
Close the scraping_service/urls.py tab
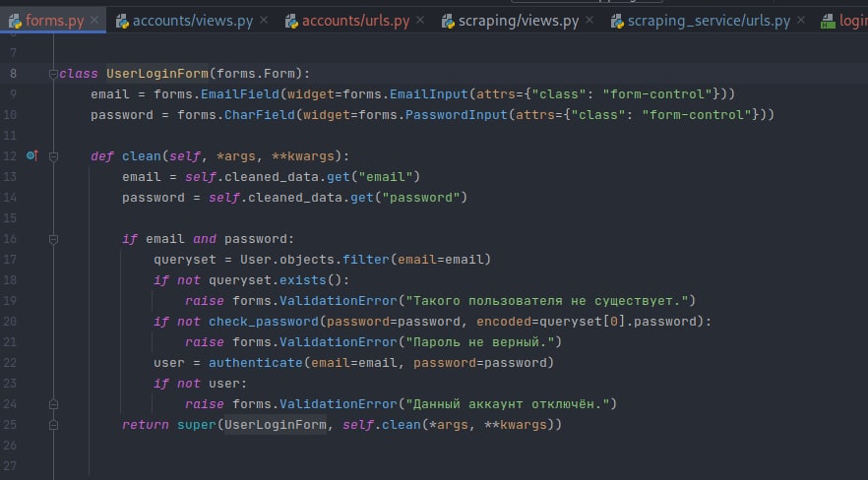click(801, 21)
